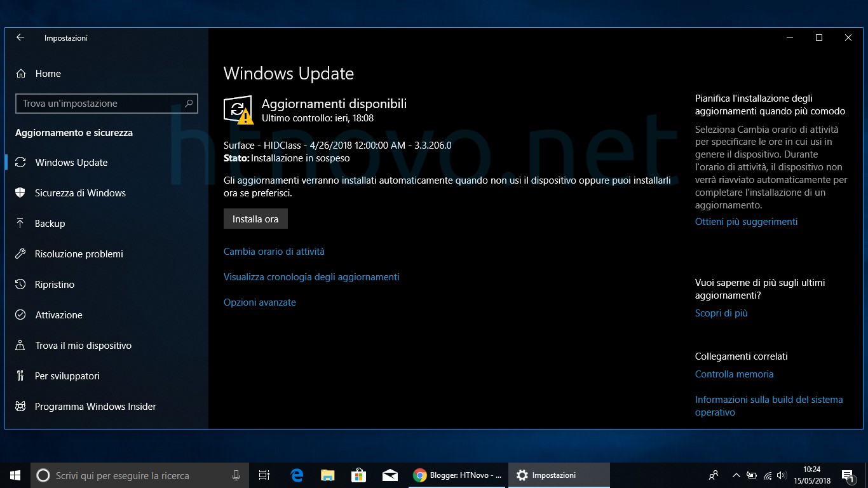Click the Home house icon in sidebar
Screen dimensions: 868x488
click(x=21, y=74)
